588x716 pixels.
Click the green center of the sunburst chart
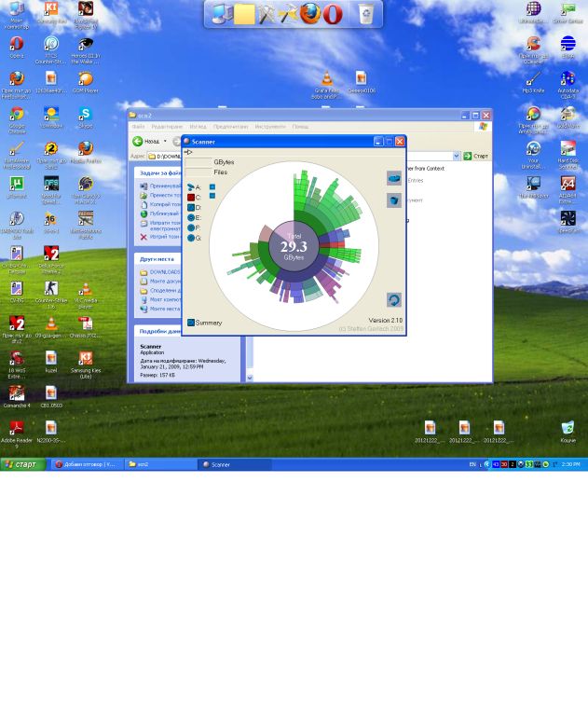tap(294, 247)
